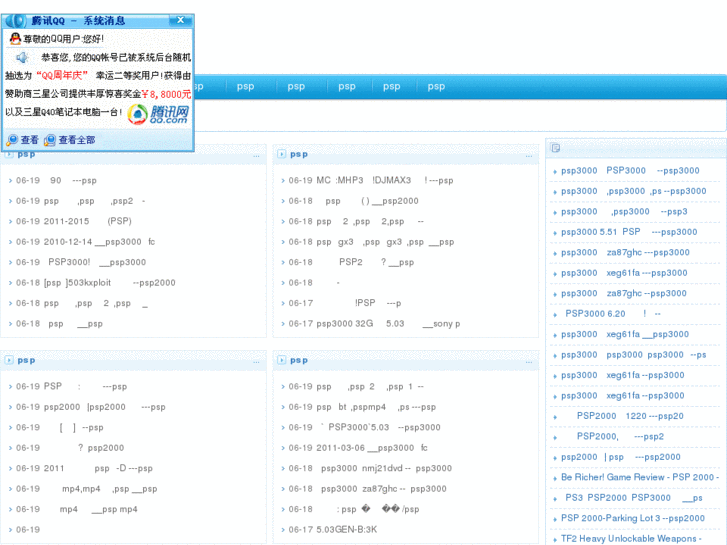Click header arrow icon of panel listing pspmp4
This screenshot has height=545, width=727.
tap(281, 360)
